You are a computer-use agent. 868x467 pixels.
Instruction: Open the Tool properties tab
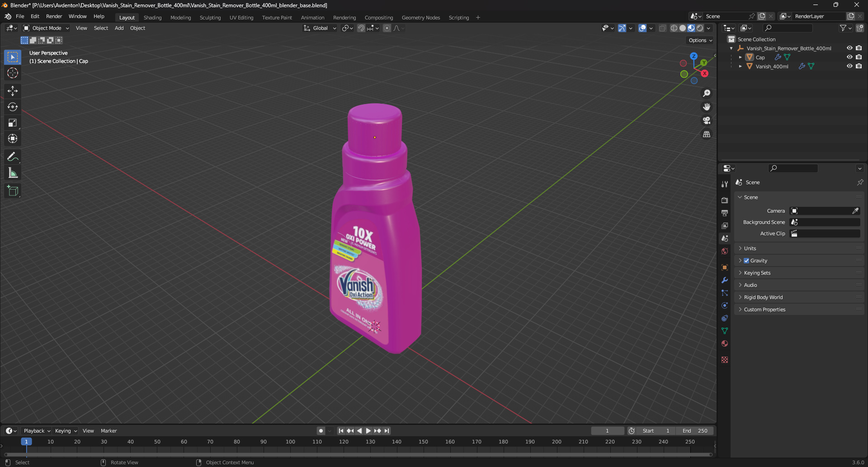coord(725,184)
